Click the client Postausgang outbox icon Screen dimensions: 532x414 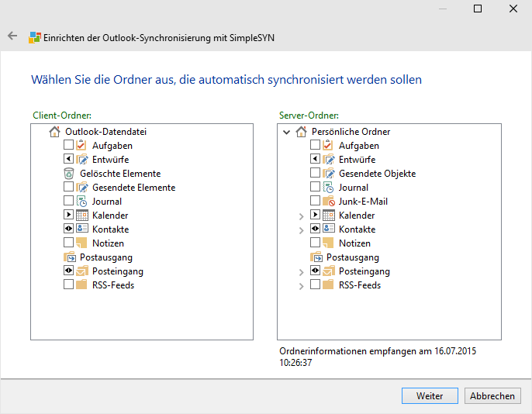[x=70, y=257]
